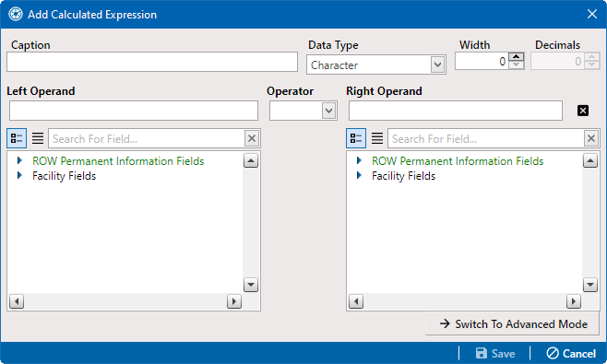This screenshot has height=364, width=607.
Task: Clear the Right Operand with black X icon
Action: (583, 111)
